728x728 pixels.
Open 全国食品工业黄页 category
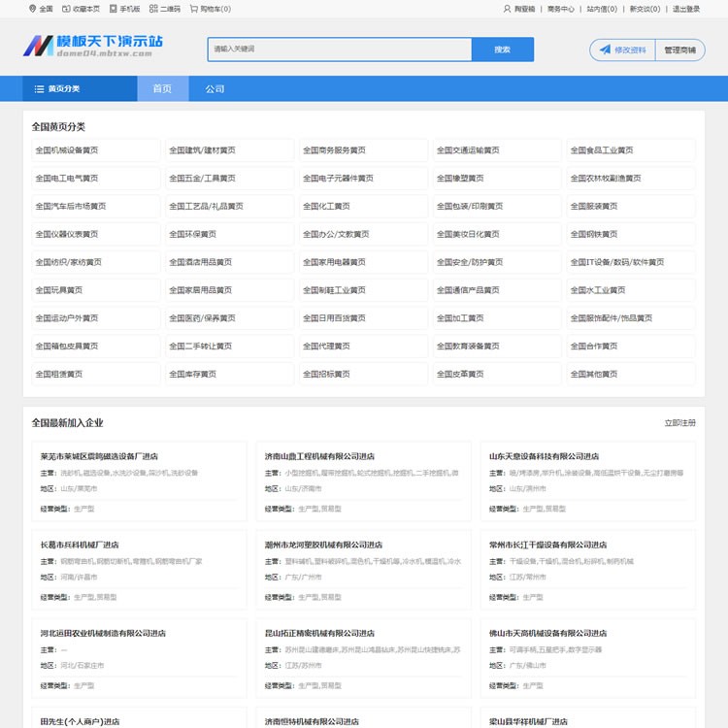(x=631, y=149)
